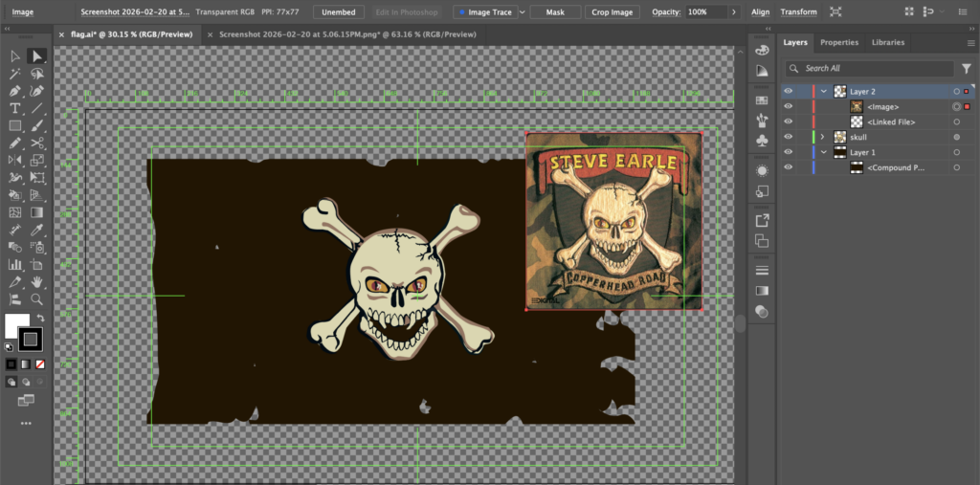
Task: Pick the Type tool
Action: (15, 108)
